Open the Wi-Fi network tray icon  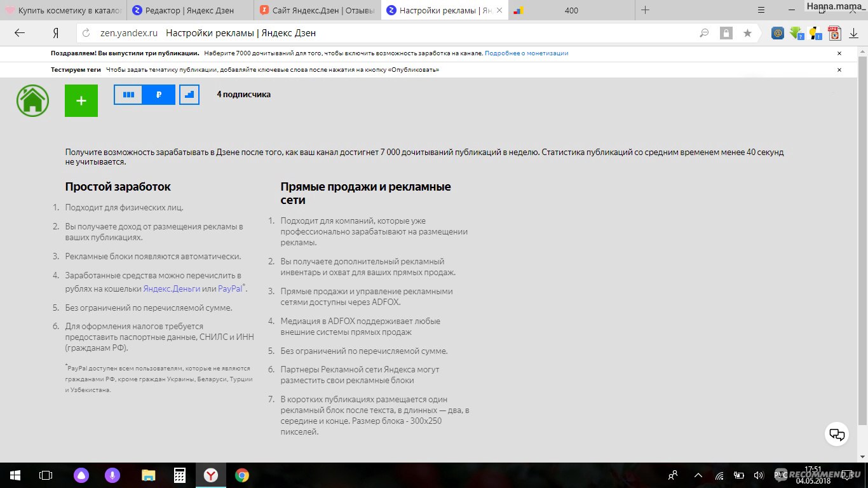(719, 475)
